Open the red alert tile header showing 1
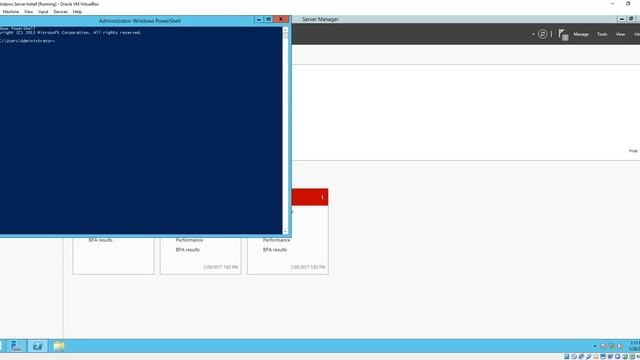640x360 pixels. [x=310, y=197]
